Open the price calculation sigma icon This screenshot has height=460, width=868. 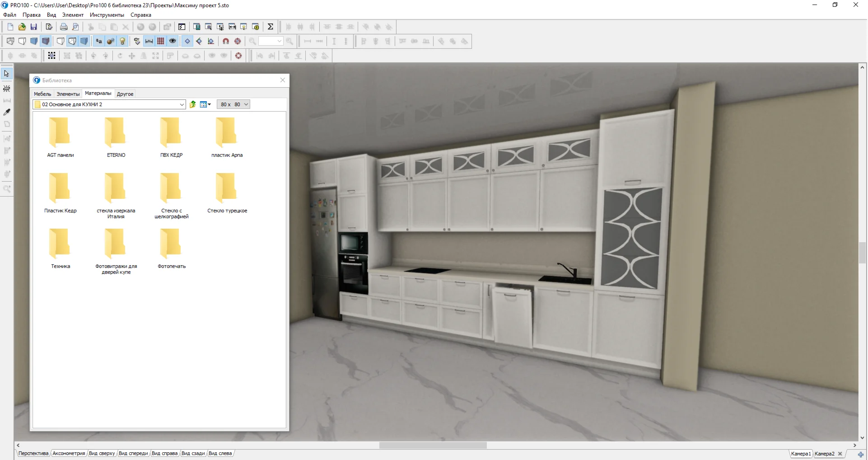click(x=270, y=27)
